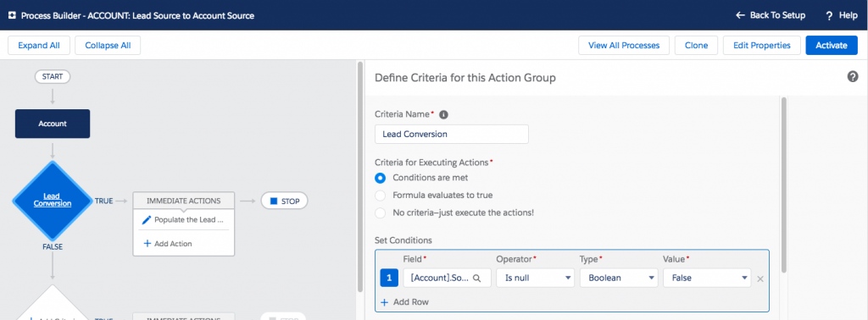Open the Help link

[x=842, y=15]
